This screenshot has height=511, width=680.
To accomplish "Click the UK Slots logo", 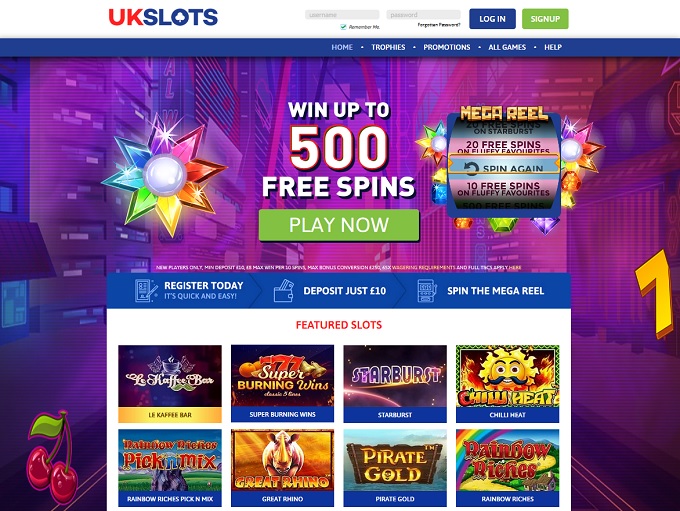I will (x=163, y=17).
